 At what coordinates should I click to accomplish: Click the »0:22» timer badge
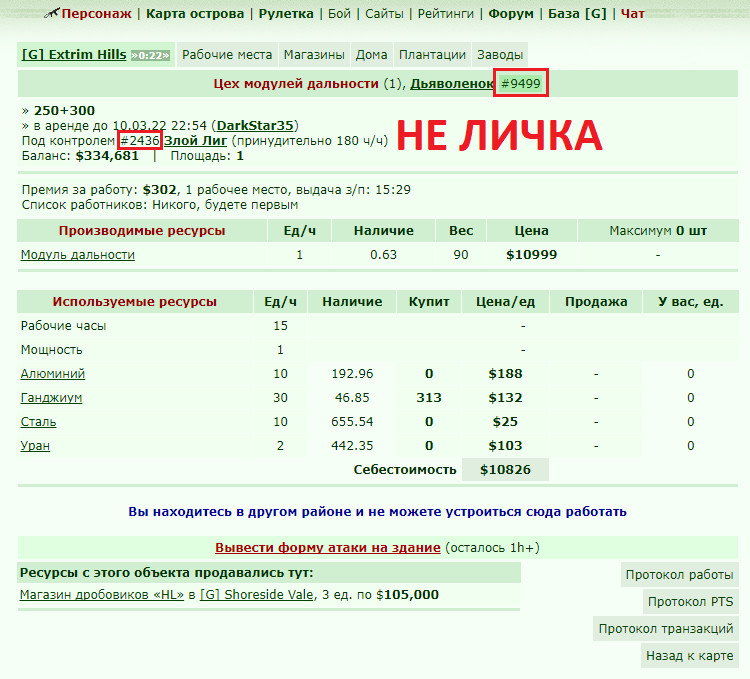(150, 55)
